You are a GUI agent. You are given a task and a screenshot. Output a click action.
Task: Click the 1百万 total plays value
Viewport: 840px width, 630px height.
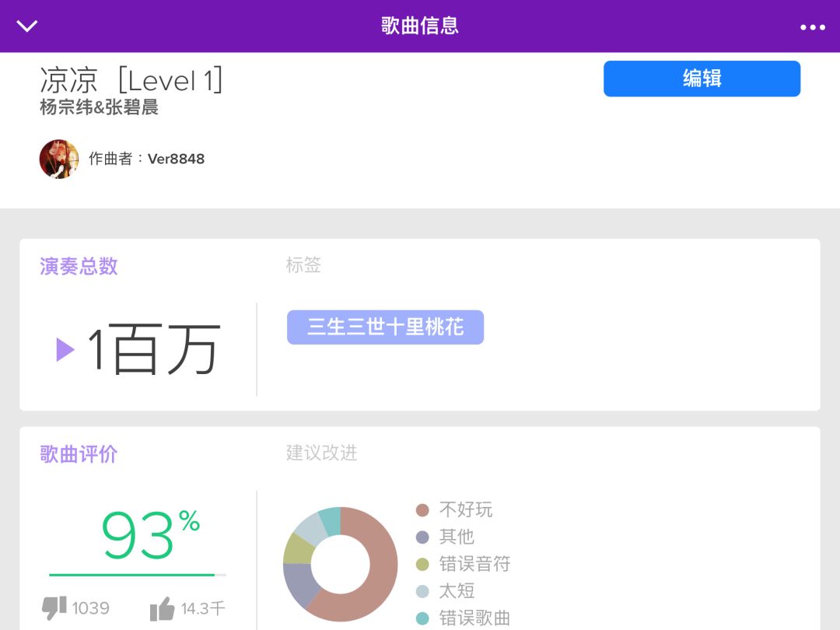tap(154, 349)
